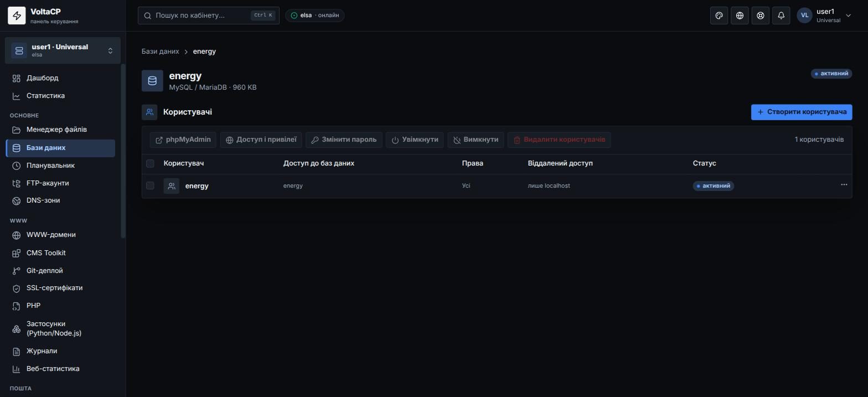Open Застосунки (Python/Node.js)

point(61,328)
